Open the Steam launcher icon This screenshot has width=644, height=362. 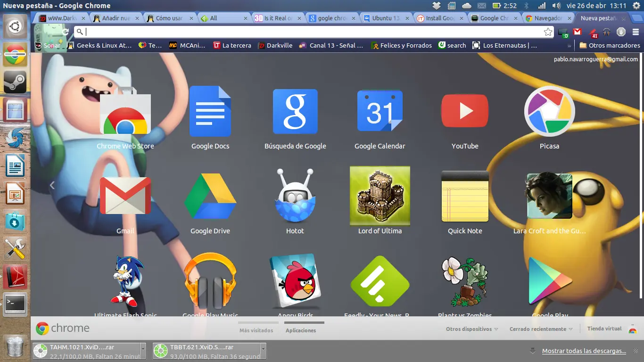pos(15,82)
